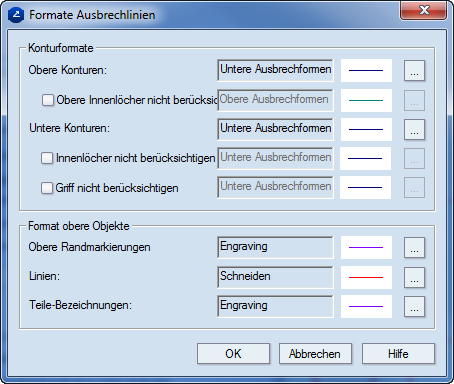Toggle Innenlöcher nicht berücksichtigen checkbox
Viewport: 454px width, 384px height.
point(47,158)
